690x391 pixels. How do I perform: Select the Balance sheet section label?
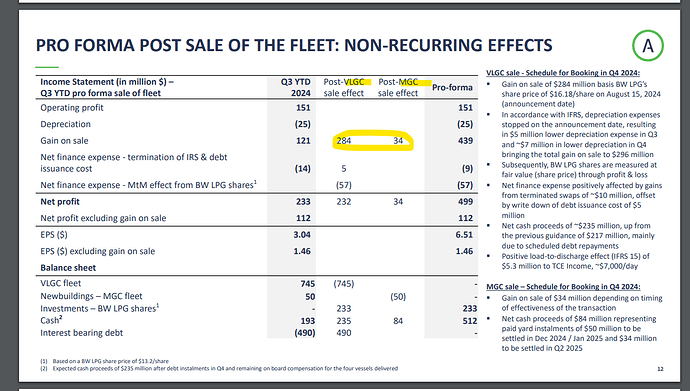pos(68,267)
